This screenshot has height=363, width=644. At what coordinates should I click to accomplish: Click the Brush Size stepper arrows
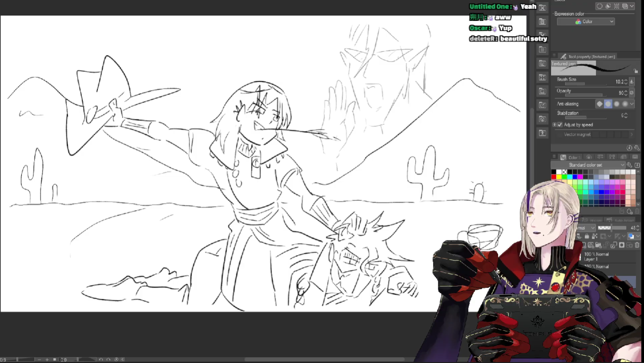pyautogui.click(x=626, y=82)
